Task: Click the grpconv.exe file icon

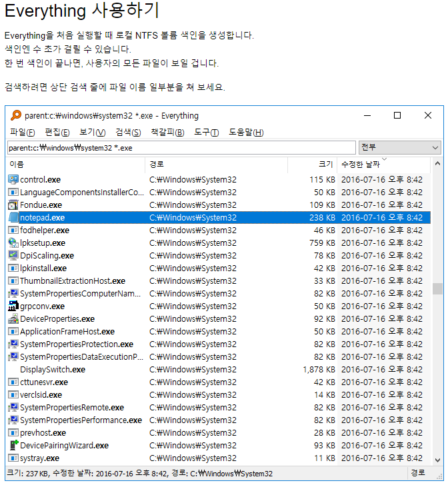Action: coord(13,306)
